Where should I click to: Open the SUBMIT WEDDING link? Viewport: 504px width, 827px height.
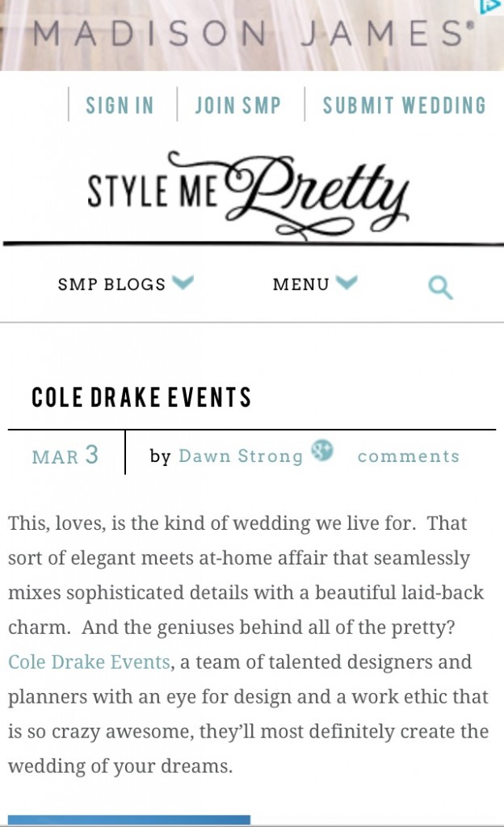[405, 106]
